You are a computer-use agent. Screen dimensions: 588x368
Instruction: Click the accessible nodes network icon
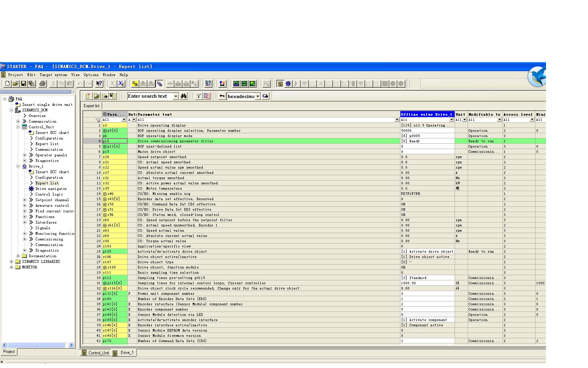click(x=209, y=84)
